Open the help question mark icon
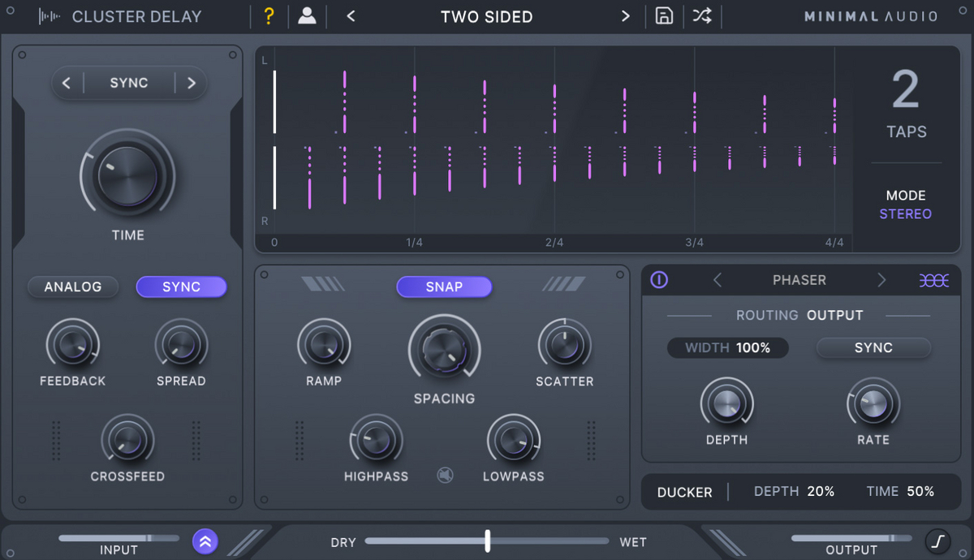 coord(269,16)
